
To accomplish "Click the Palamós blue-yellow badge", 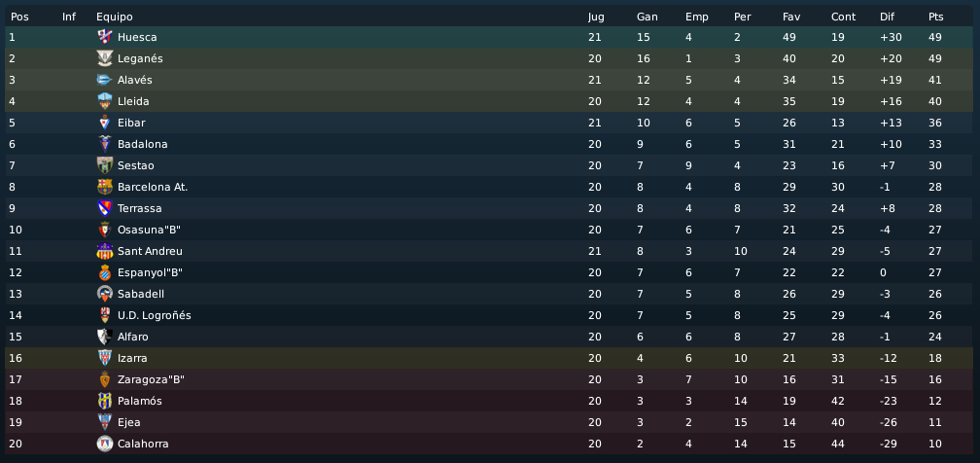I will coord(104,401).
